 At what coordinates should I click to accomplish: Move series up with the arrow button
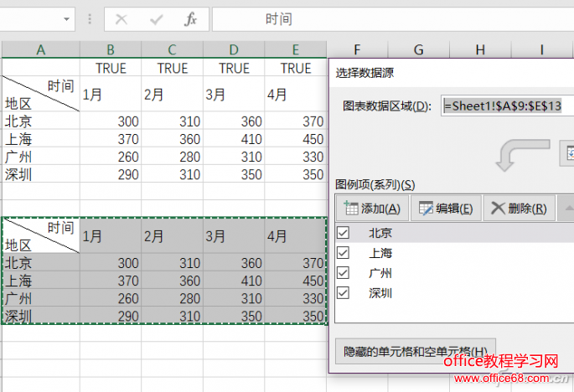click(566, 209)
